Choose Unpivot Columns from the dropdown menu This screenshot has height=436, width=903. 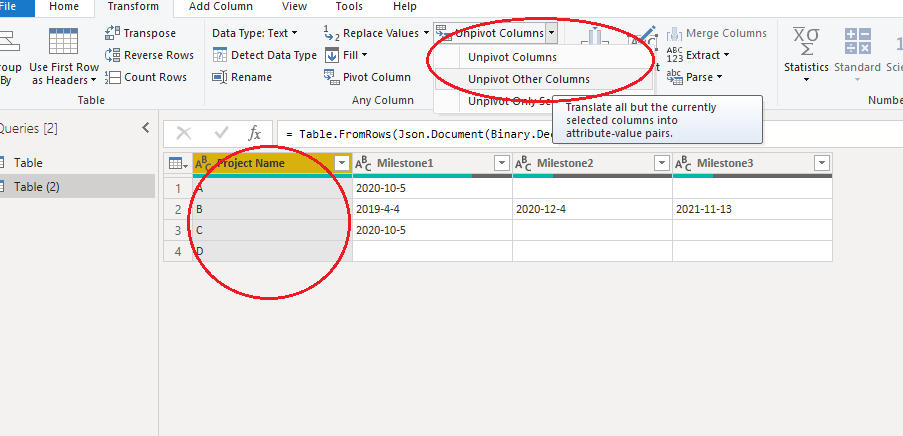click(512, 57)
